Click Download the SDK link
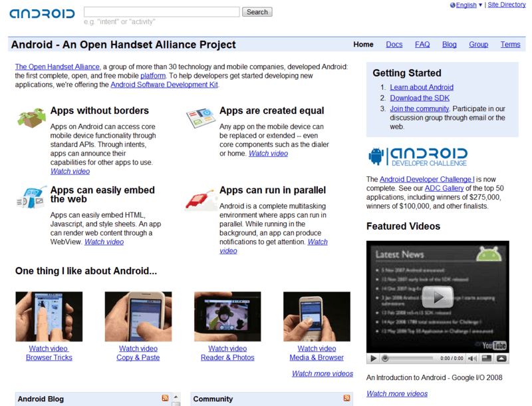 point(420,98)
